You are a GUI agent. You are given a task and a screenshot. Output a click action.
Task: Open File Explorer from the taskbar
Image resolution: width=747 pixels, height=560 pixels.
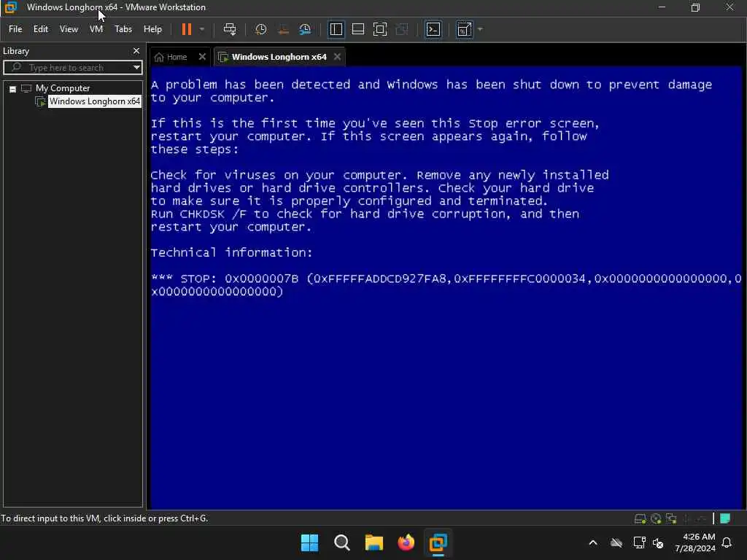click(374, 542)
